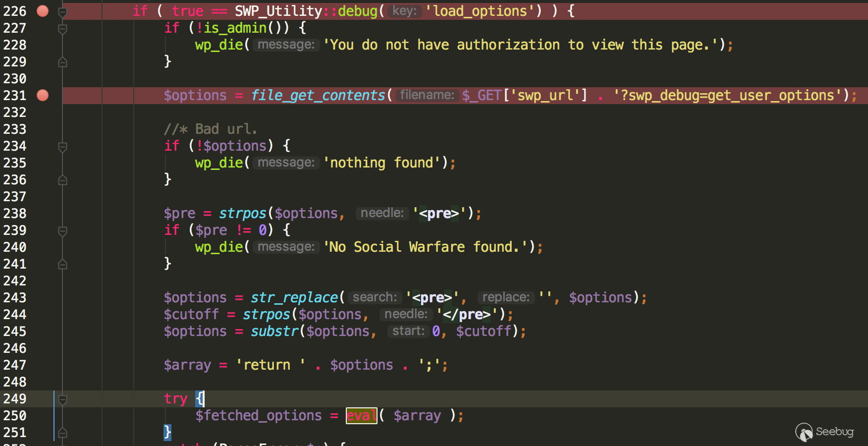Click line number 245 in the gutter

click(x=15, y=331)
